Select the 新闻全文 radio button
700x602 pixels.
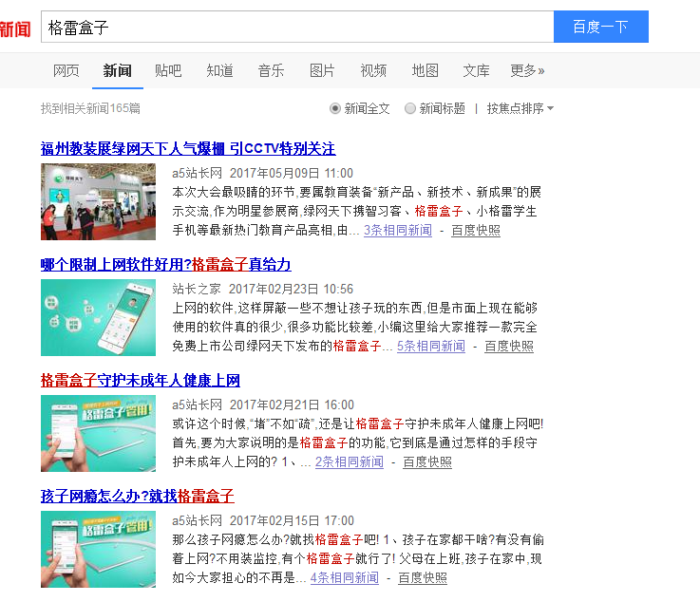[335, 108]
